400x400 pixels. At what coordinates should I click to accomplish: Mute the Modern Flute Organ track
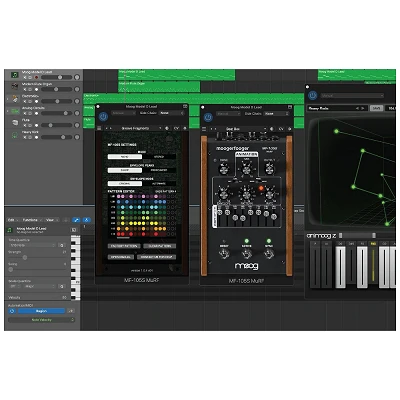click(24, 89)
